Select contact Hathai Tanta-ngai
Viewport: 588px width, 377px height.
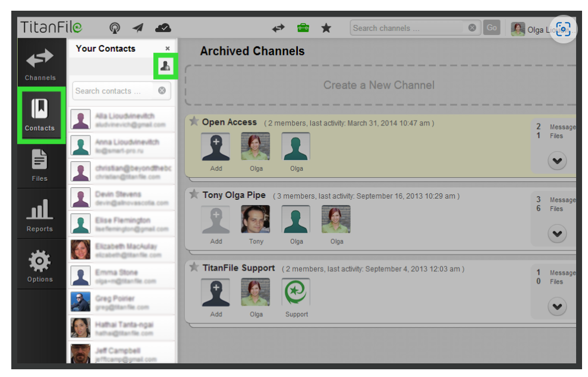[x=121, y=328]
